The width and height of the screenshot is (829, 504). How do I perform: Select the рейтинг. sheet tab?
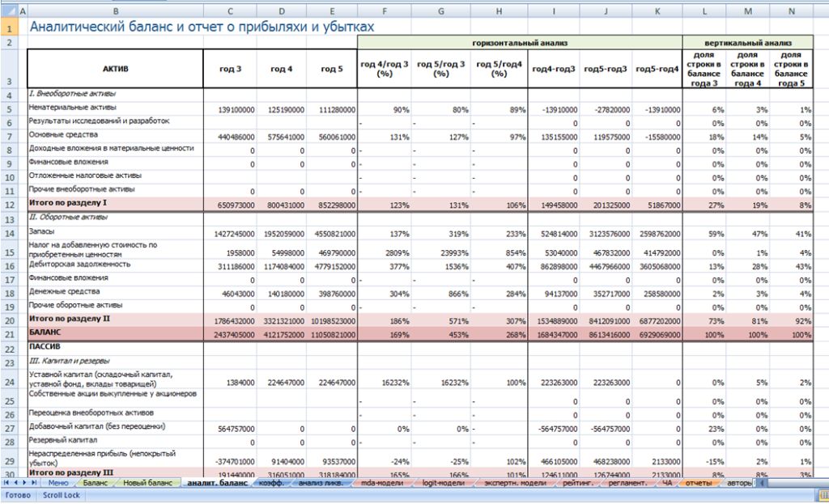click(577, 482)
